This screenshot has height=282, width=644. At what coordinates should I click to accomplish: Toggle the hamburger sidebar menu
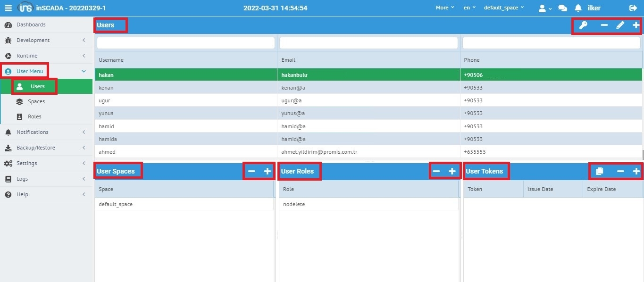coord(8,8)
